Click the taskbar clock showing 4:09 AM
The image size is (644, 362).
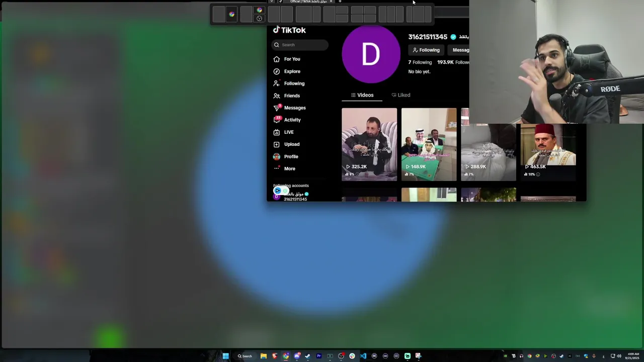pos(632,356)
